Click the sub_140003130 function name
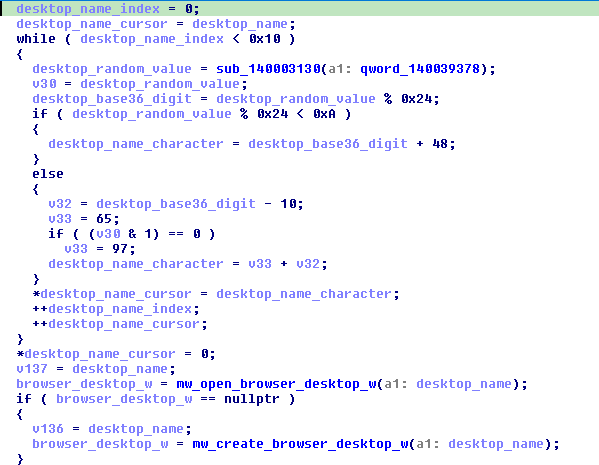This screenshot has width=599, height=465. (268, 69)
